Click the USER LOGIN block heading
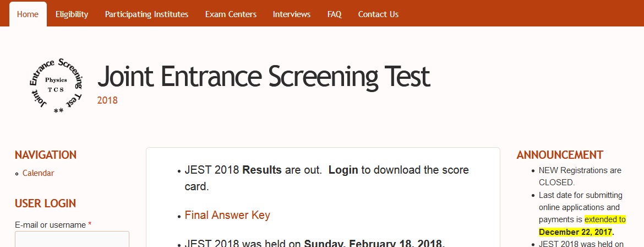 point(45,203)
